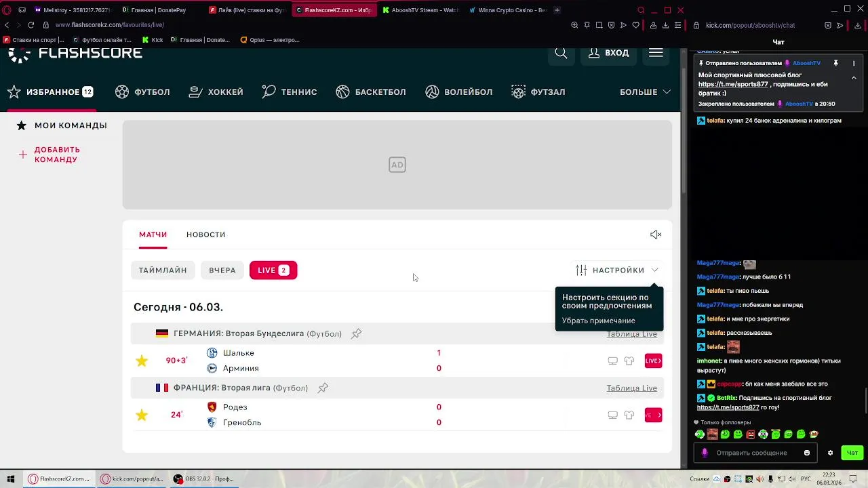
Task: Select the Volleyball sport icon
Action: [x=432, y=91]
